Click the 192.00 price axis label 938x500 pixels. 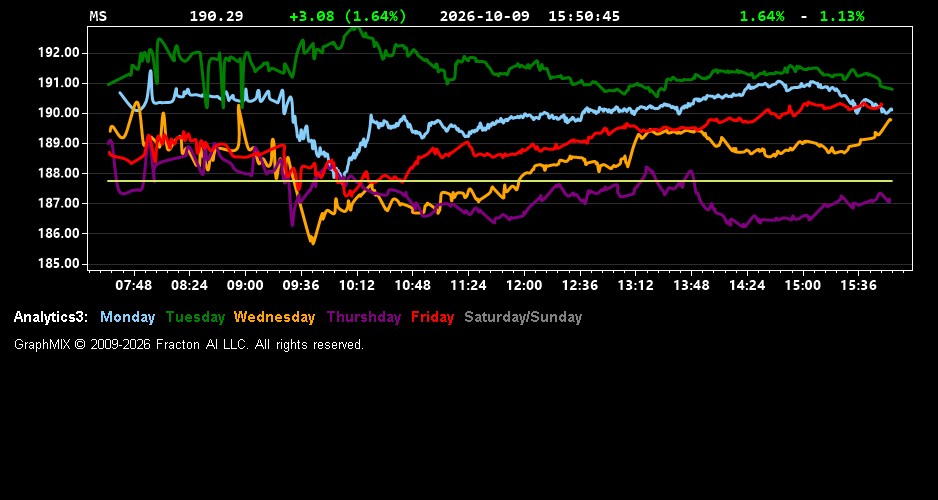[x=59, y=53]
